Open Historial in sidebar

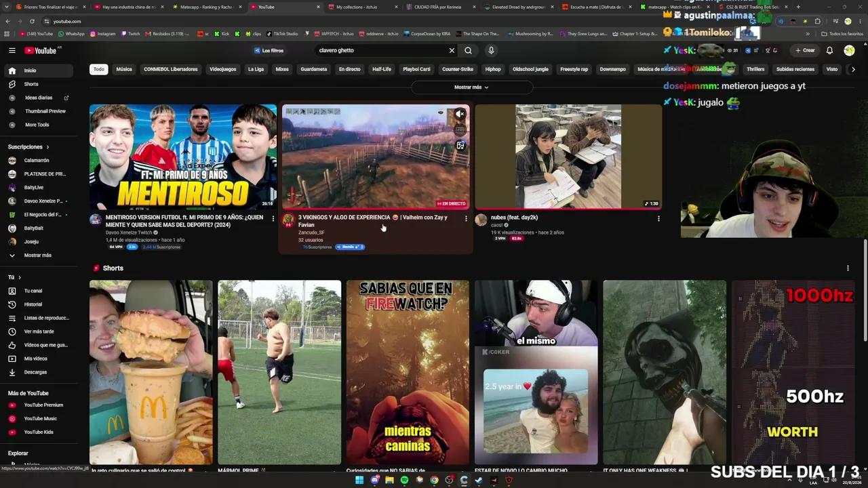pos(38,304)
